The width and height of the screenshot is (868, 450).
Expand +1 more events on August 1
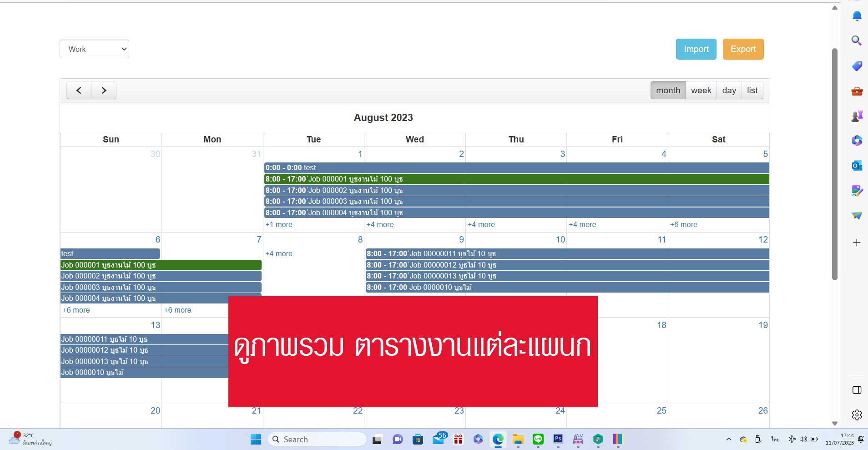(x=279, y=224)
